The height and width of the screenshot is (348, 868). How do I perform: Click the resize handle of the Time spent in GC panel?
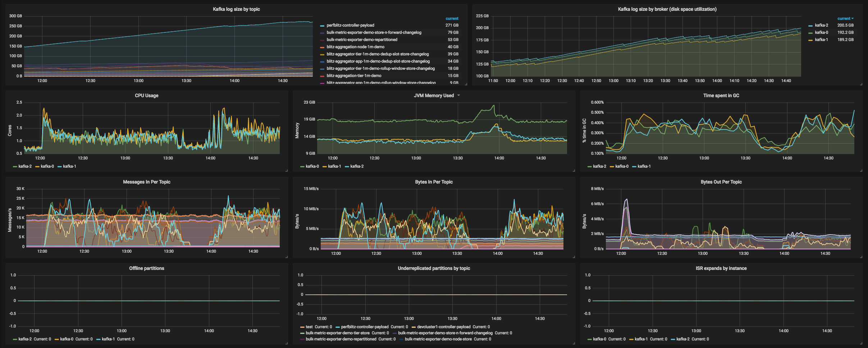[861, 170]
